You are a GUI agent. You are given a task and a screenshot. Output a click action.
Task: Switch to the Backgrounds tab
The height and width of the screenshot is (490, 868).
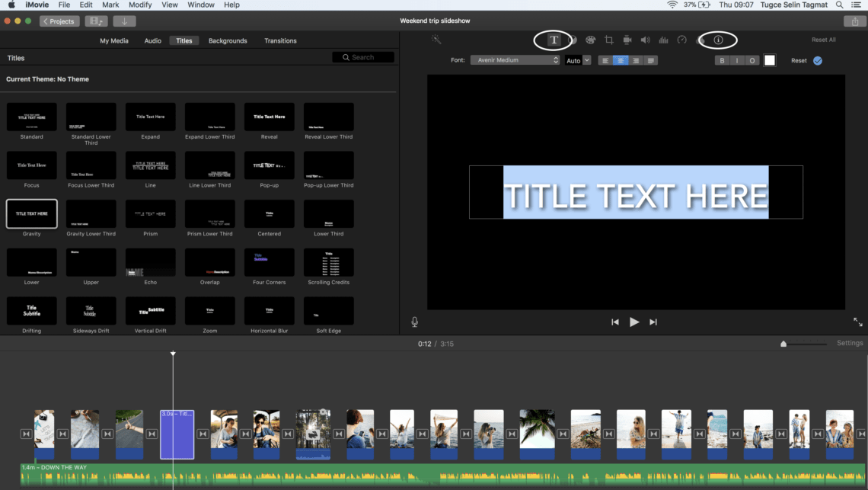tap(228, 40)
